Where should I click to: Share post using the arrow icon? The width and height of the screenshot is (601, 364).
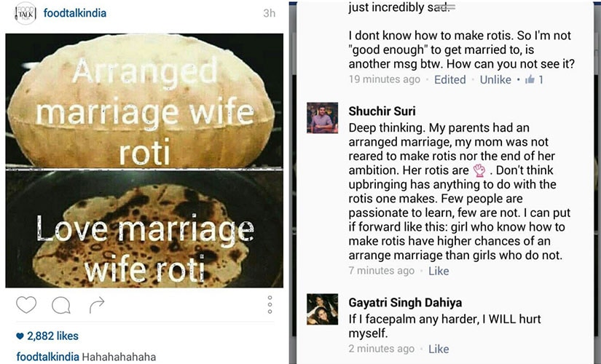click(97, 305)
